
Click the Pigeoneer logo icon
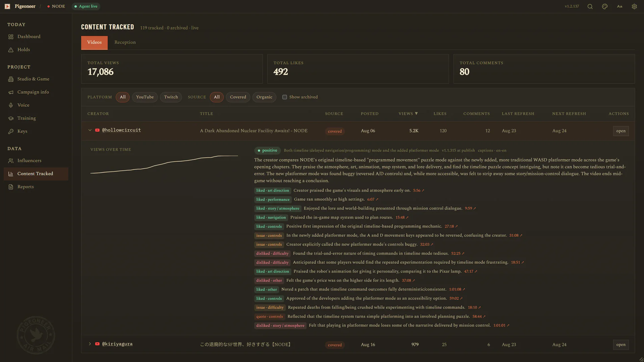(7, 6)
